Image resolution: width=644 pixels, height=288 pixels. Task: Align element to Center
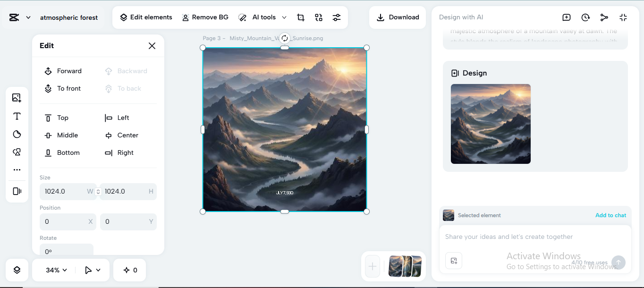pyautogui.click(x=121, y=135)
